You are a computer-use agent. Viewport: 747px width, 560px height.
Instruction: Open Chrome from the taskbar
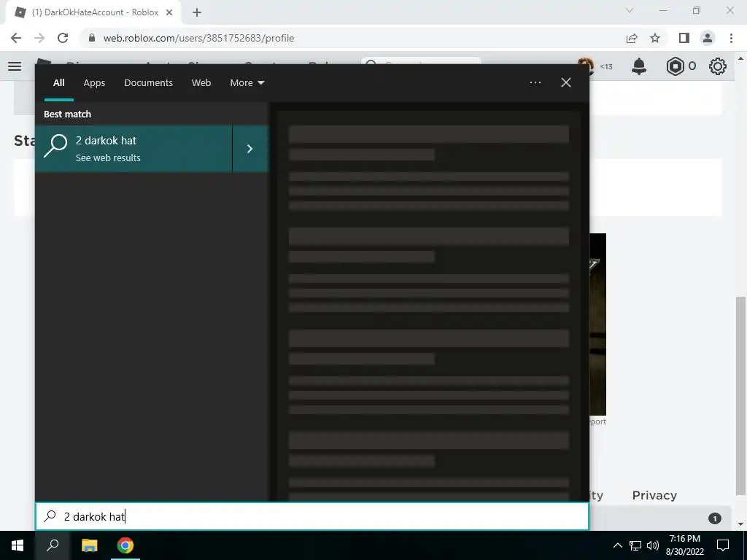pyautogui.click(x=125, y=545)
